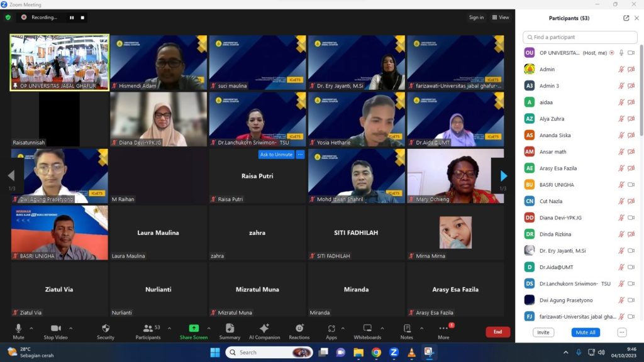The width and height of the screenshot is (644, 362).
Task: Click the Invite button
Action: point(543,332)
